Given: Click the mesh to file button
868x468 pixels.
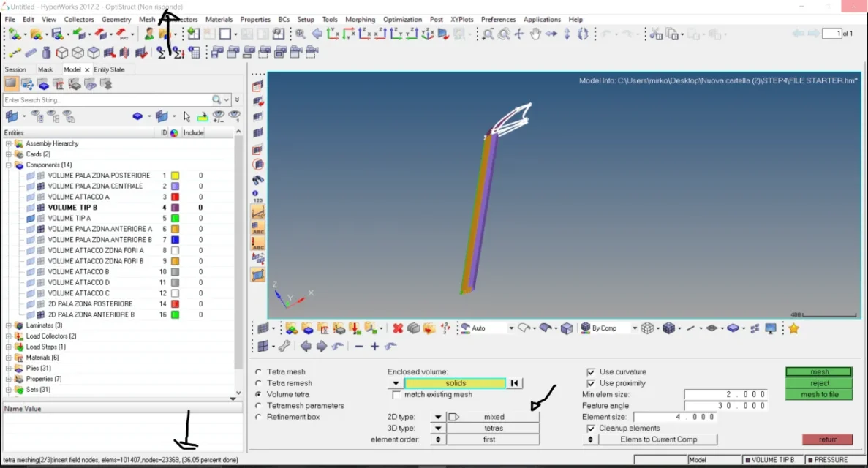Looking at the screenshot, I should click(x=819, y=394).
